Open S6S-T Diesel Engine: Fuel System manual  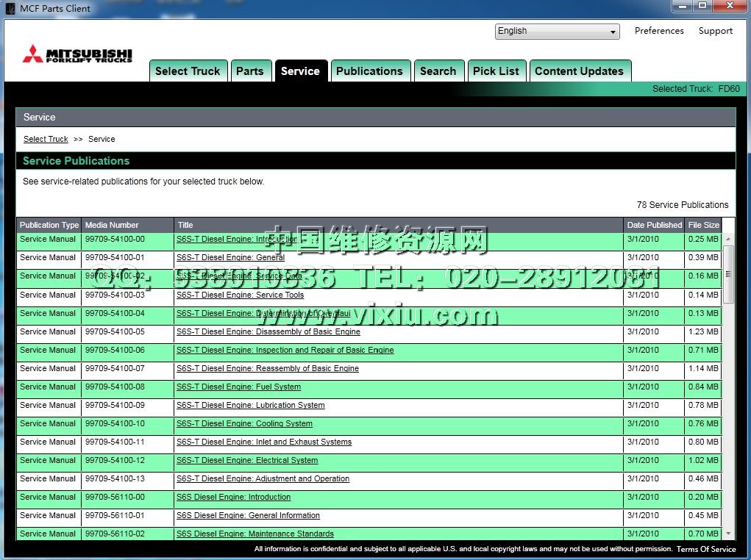(238, 387)
